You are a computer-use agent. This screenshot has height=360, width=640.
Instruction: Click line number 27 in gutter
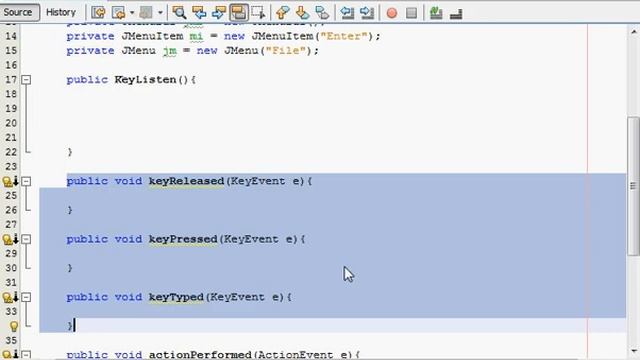click(11, 224)
